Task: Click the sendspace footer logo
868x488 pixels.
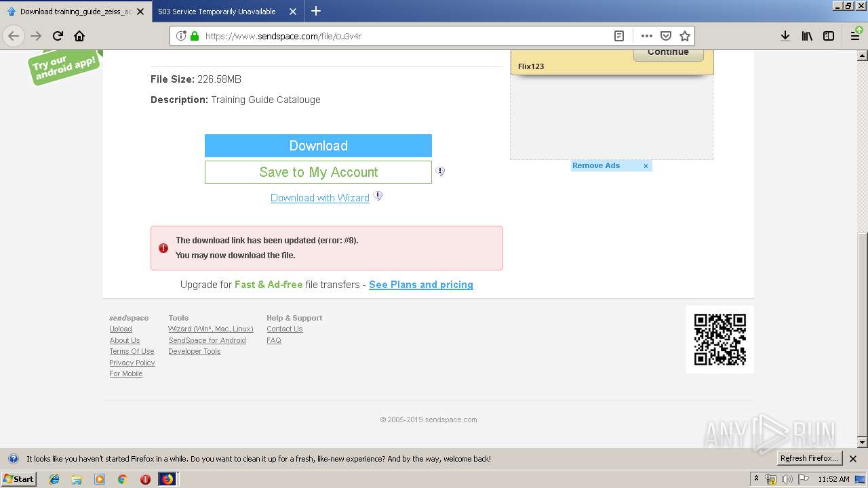Action: pos(129,318)
